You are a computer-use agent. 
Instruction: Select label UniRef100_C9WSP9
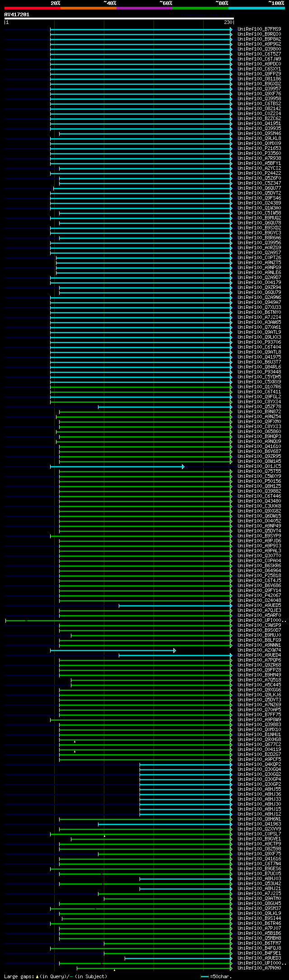[x=259, y=625]
